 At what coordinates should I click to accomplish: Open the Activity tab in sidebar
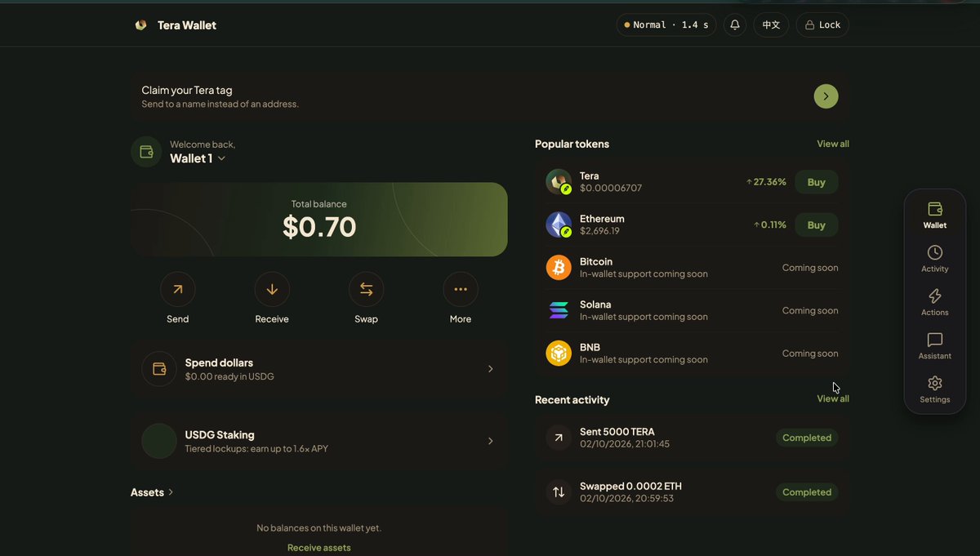click(935, 259)
